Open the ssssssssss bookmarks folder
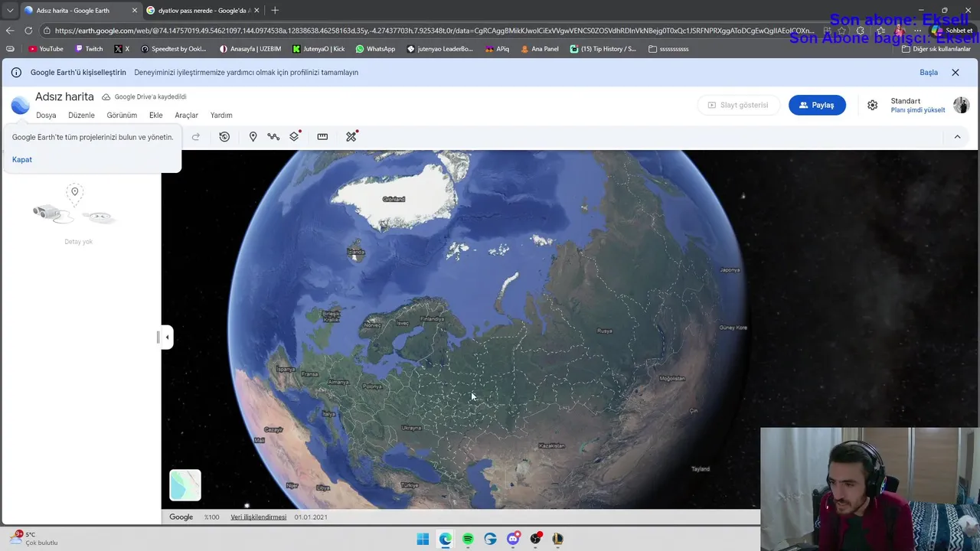 pos(668,49)
